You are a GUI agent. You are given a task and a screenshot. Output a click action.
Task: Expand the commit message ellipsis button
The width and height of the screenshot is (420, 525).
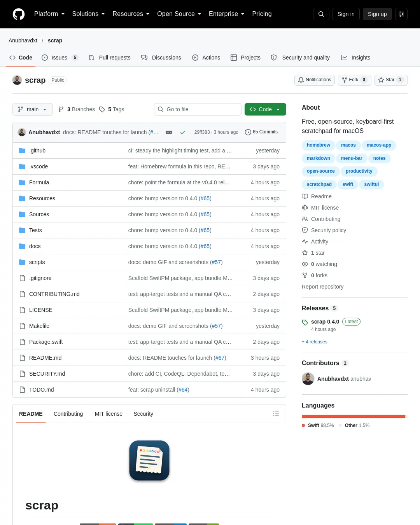169,132
